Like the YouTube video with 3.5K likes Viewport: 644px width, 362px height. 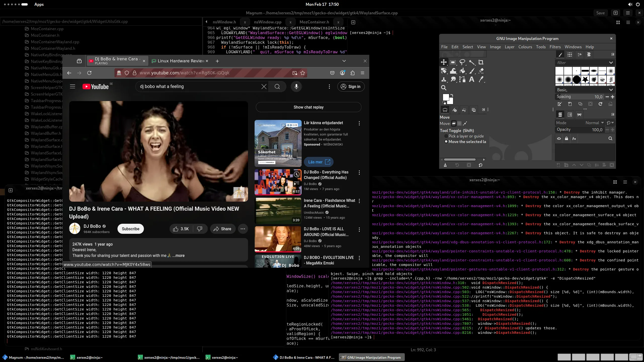point(181,229)
